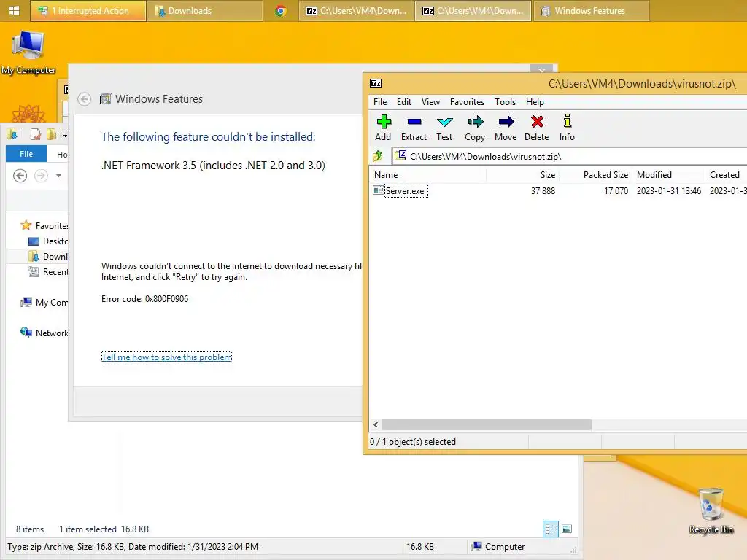
Task: Open the 7-Zip Favorites menu
Action: click(467, 102)
